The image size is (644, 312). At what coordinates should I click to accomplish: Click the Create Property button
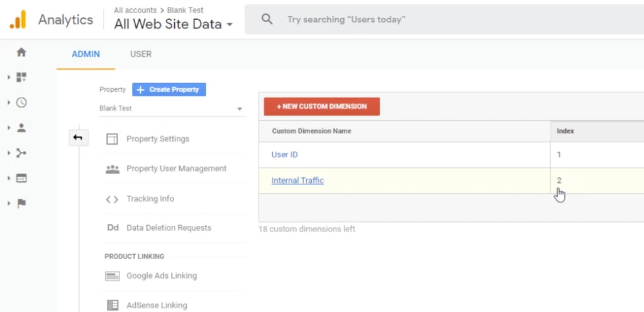tap(169, 89)
